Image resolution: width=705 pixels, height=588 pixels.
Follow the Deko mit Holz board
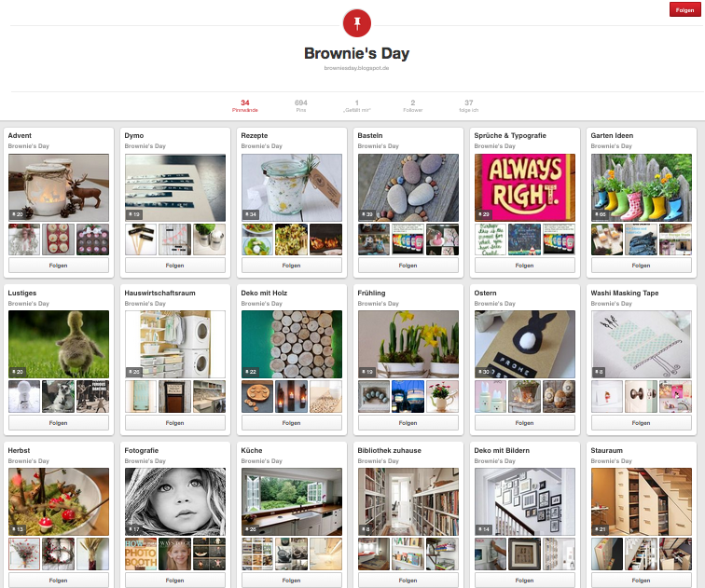291,423
